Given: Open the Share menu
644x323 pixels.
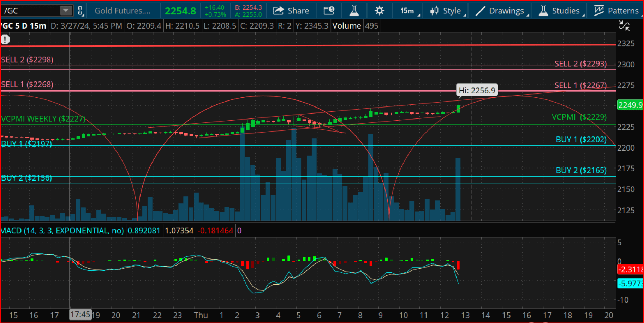Looking at the screenshot, I should point(291,11).
